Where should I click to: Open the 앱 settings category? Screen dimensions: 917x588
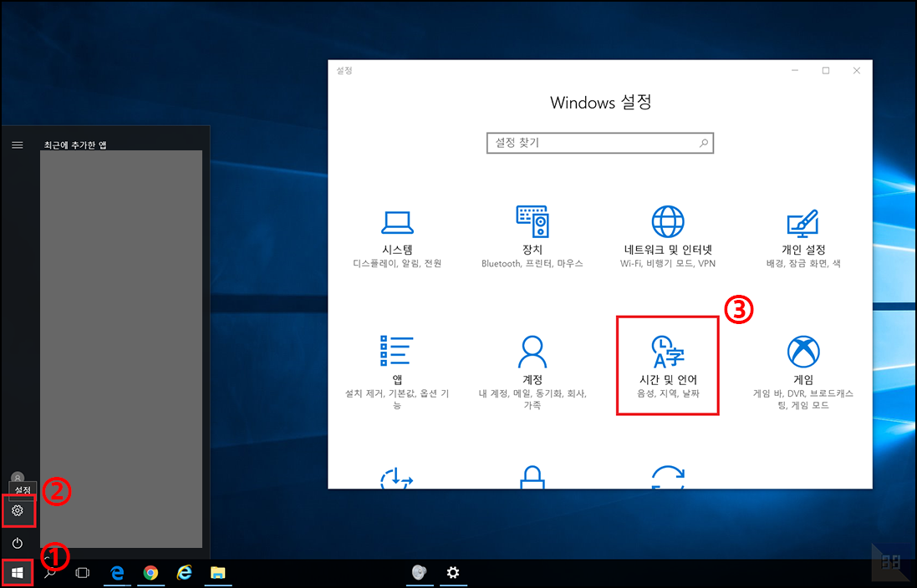(x=397, y=372)
